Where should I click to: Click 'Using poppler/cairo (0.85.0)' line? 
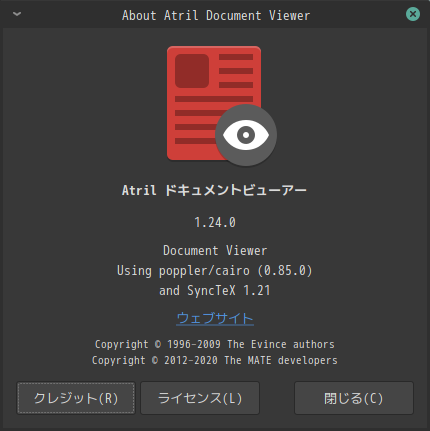[215, 271]
